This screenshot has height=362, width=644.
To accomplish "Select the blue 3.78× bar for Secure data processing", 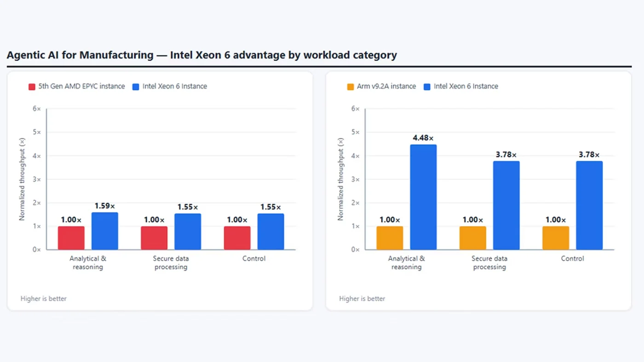I will point(506,205).
